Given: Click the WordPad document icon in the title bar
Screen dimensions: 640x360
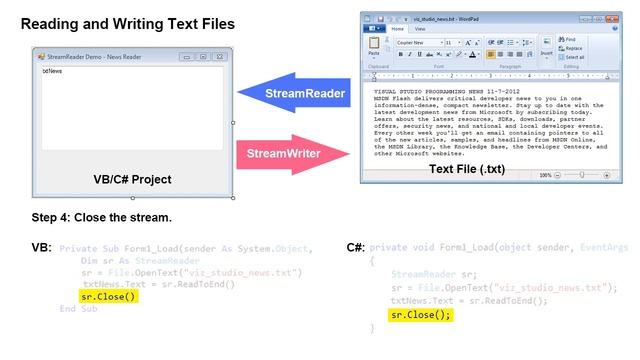Looking at the screenshot, I should [x=367, y=19].
